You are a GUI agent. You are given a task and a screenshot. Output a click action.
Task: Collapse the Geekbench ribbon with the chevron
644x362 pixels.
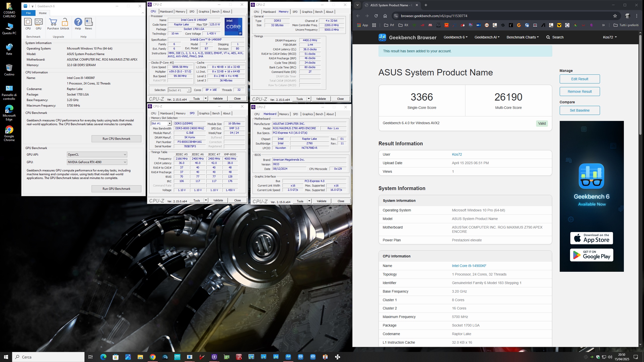[143, 13]
